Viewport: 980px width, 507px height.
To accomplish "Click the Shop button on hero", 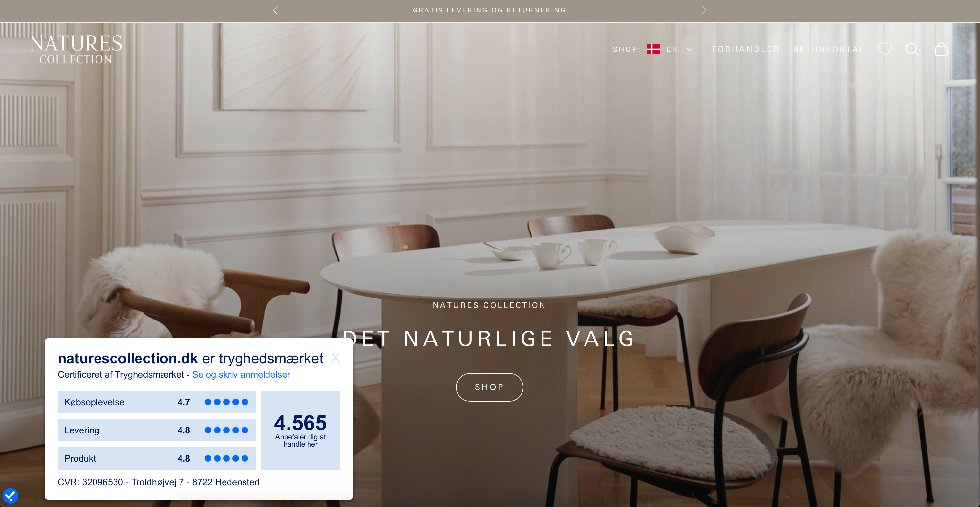I will [x=489, y=387].
